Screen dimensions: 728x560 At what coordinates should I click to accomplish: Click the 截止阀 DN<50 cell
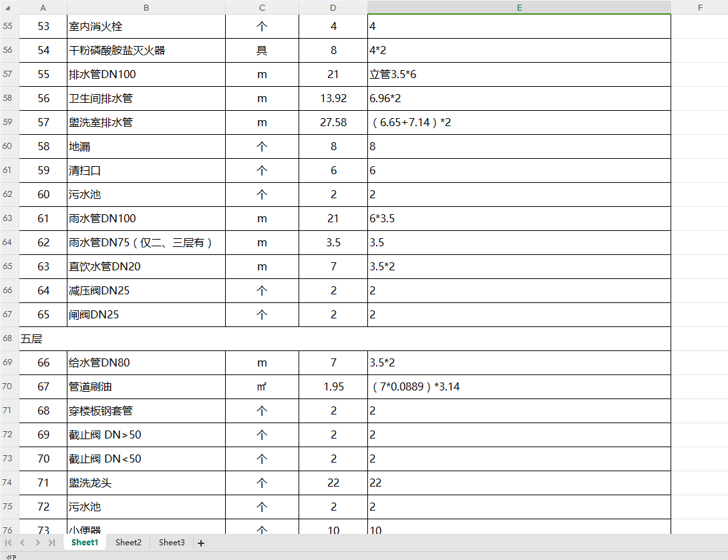tap(146, 459)
